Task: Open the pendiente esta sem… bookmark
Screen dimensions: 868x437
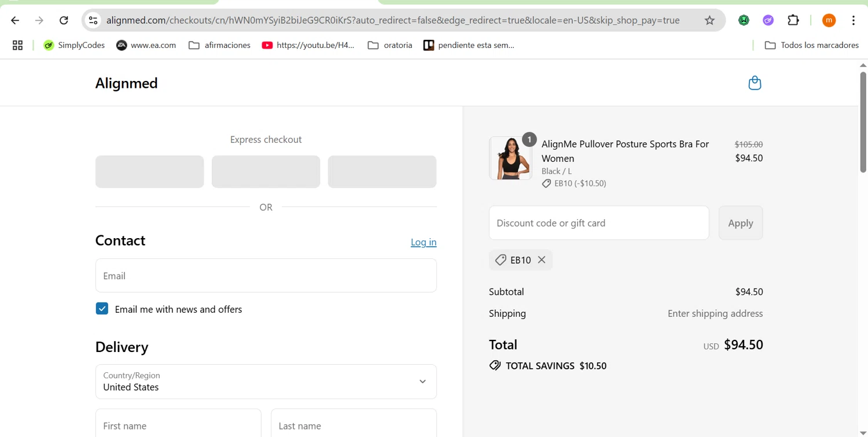Action: 469,45
